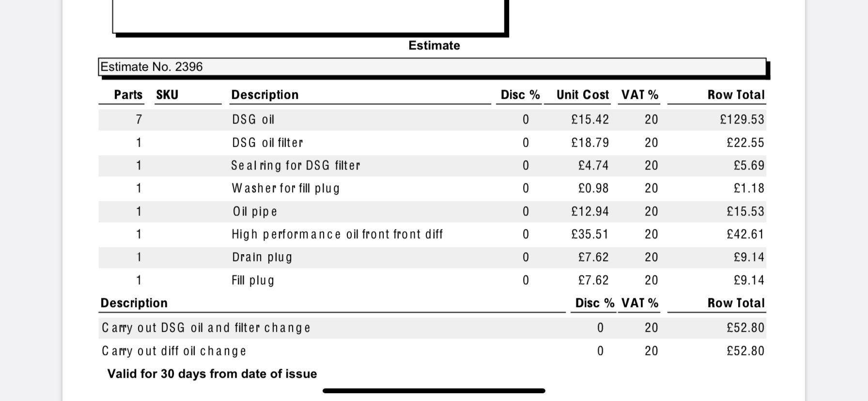Select the DSG oil filter description
868x401 pixels.
(267, 143)
